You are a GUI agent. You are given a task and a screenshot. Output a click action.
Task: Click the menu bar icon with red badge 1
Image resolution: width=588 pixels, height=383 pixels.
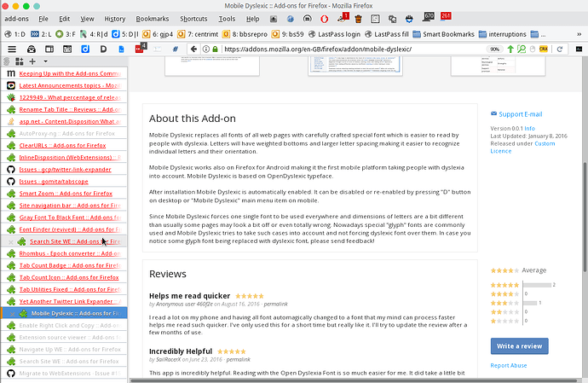tap(343, 18)
